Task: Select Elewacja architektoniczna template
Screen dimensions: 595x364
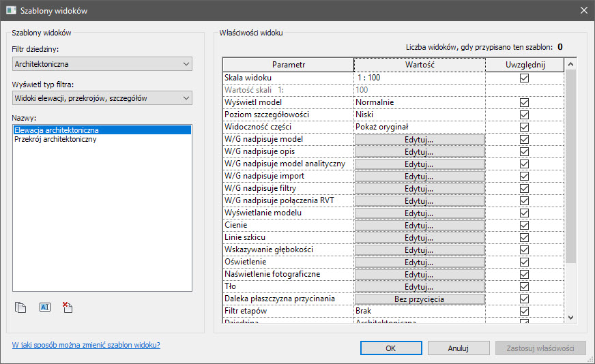Action: [57, 130]
